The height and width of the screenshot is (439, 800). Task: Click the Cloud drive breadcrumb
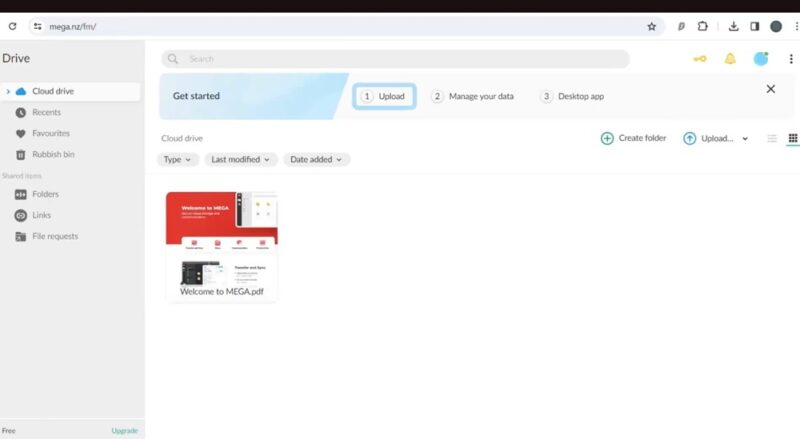[x=182, y=138]
